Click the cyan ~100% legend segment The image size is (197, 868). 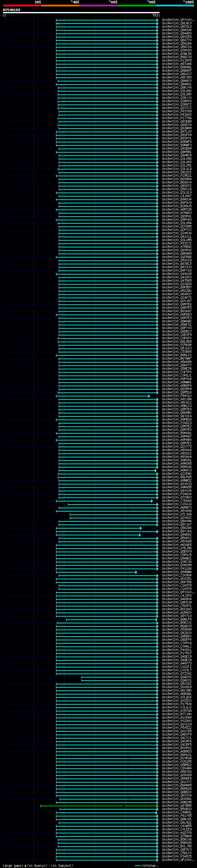click(x=175, y=6)
